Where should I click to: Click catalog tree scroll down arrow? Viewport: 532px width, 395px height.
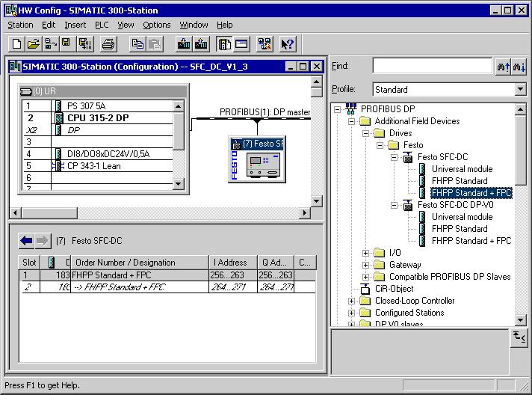point(521,319)
